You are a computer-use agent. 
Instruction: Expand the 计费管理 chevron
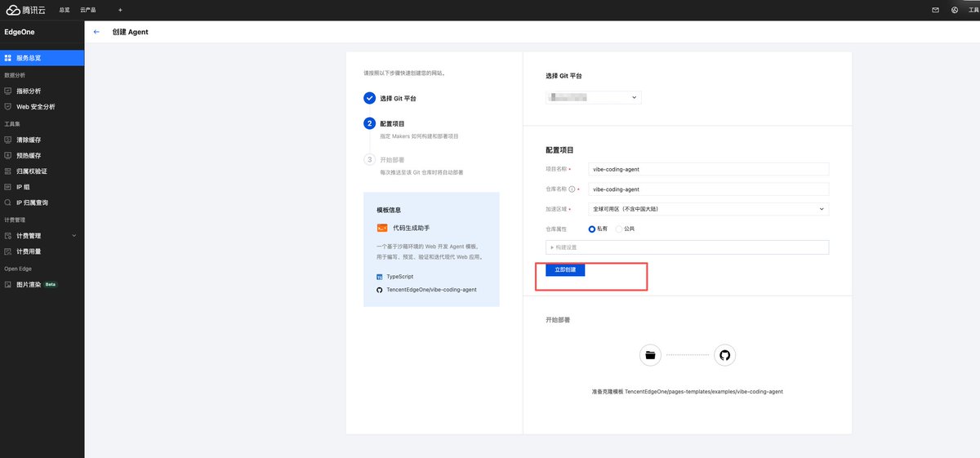coord(74,236)
